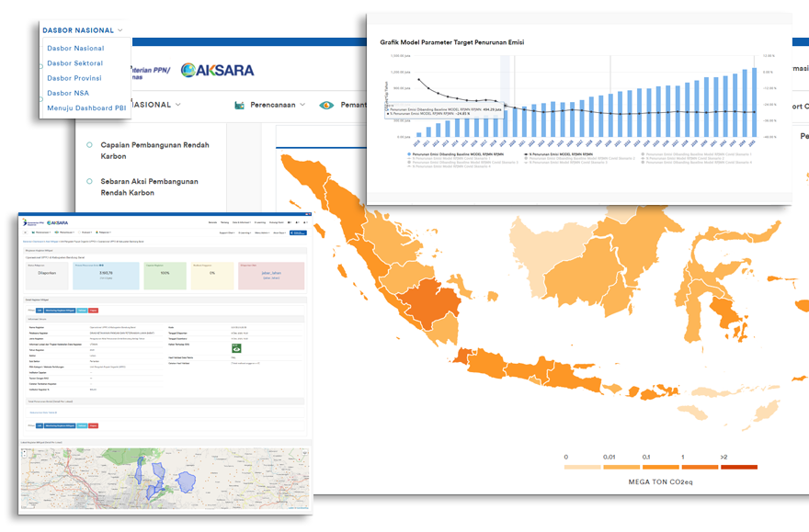Click the small AKSARA logo in the mitigation report window
The width and height of the screenshot is (809, 532).
pyautogui.click(x=50, y=223)
